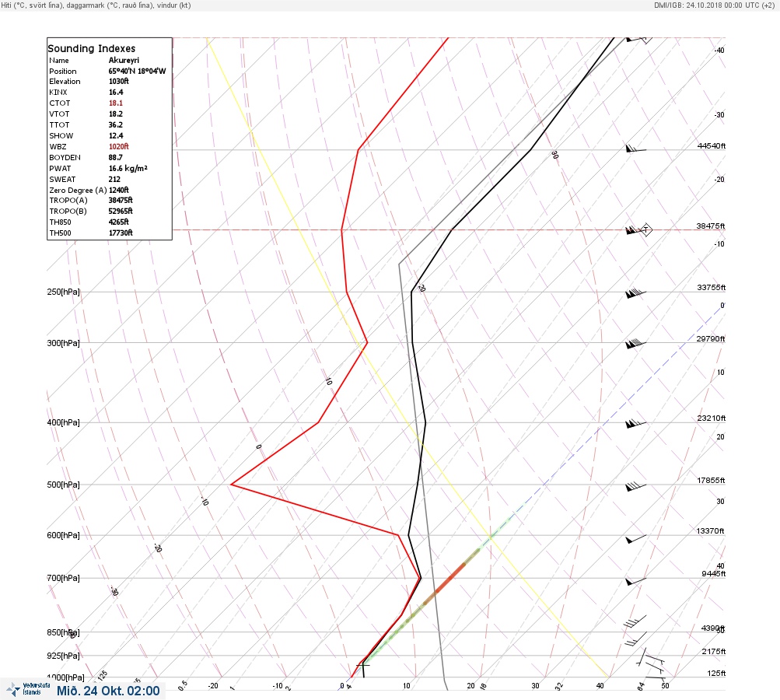This screenshot has height=700, width=780.
Task: Click the 250[hPa] pressure label
Action: tap(63, 292)
